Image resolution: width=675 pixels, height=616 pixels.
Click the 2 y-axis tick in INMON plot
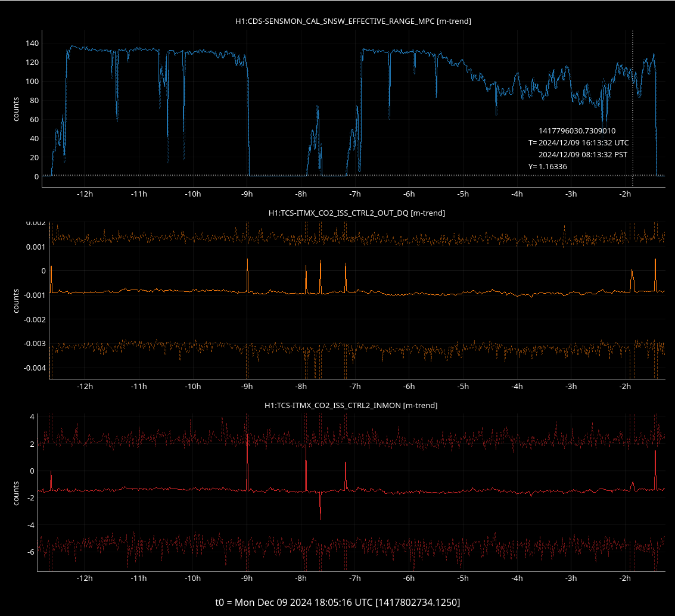(x=32, y=444)
